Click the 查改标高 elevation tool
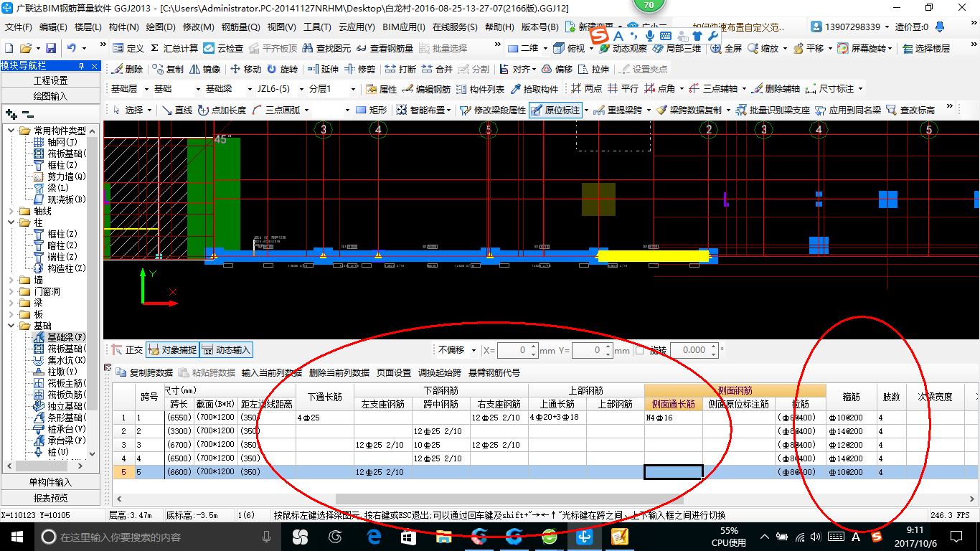The height and width of the screenshot is (551, 980). [x=910, y=110]
